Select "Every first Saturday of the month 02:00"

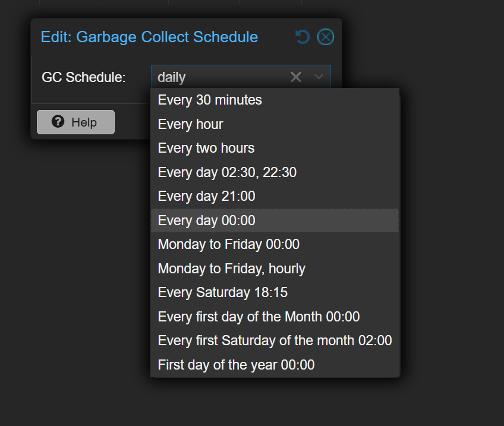click(274, 340)
